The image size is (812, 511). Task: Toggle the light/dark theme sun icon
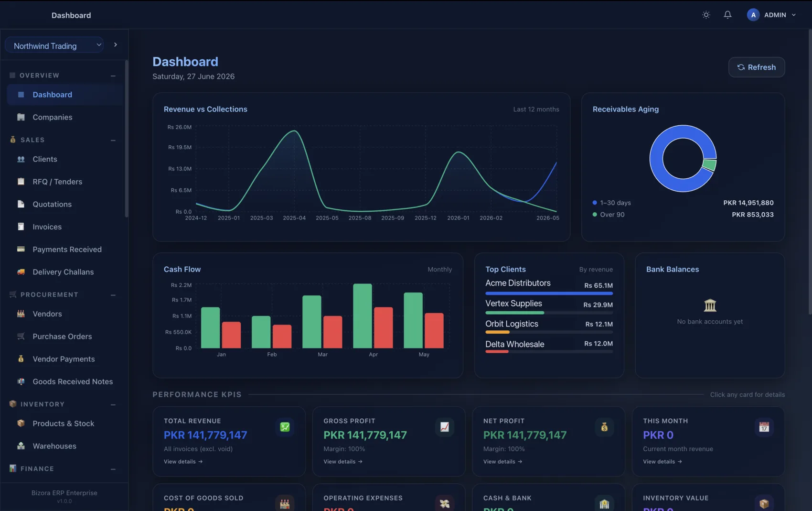(x=706, y=15)
